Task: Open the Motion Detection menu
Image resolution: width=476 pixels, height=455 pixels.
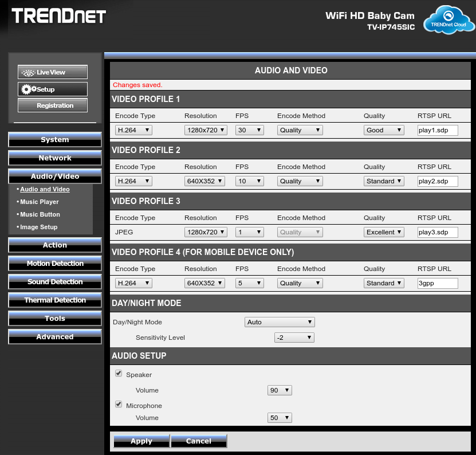Action: tap(55, 264)
